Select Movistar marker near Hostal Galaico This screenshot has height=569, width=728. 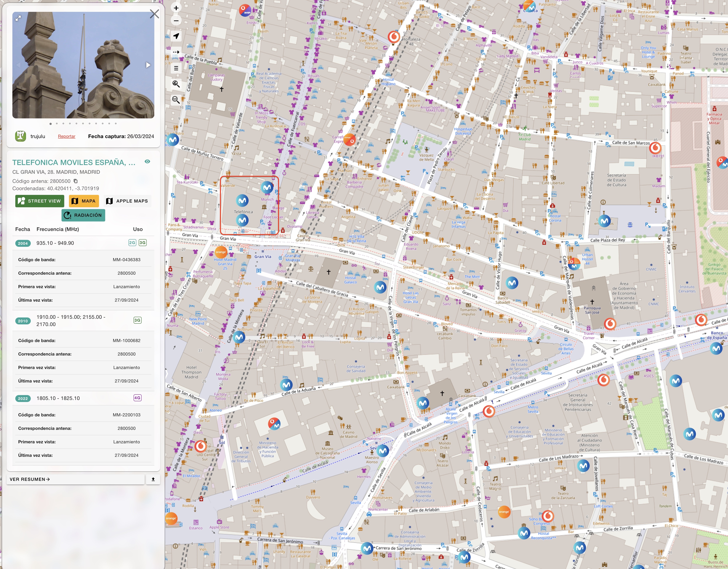pyautogui.click(x=380, y=287)
